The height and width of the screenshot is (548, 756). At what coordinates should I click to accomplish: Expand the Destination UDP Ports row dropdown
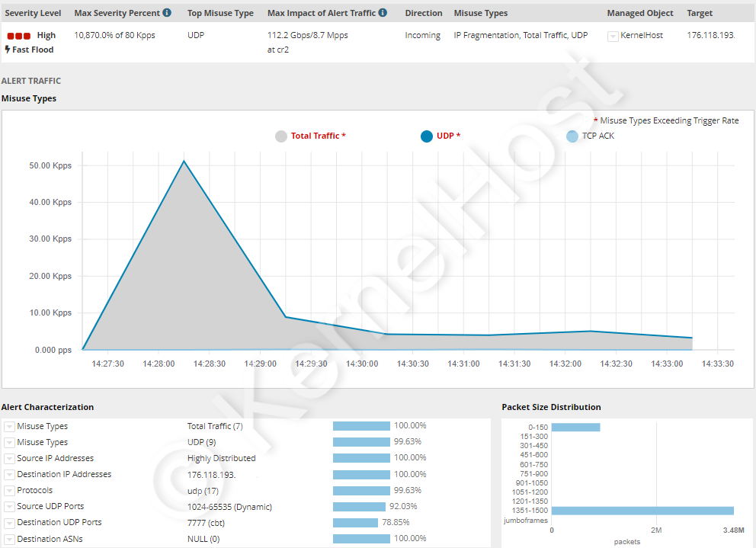pos(9,523)
